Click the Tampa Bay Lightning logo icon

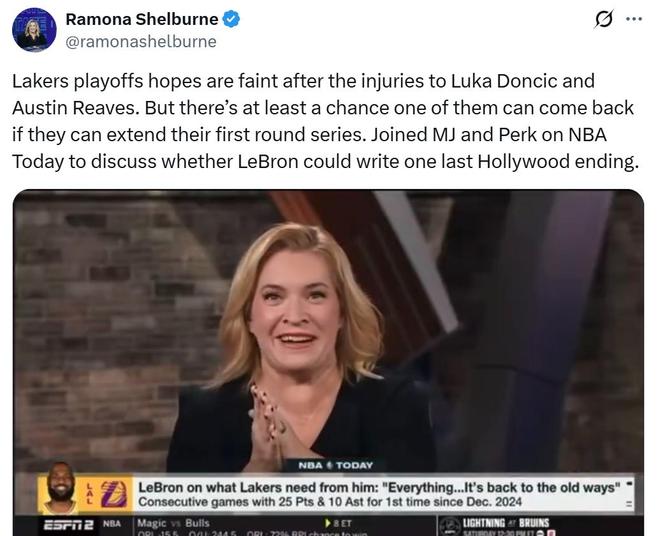(450, 526)
